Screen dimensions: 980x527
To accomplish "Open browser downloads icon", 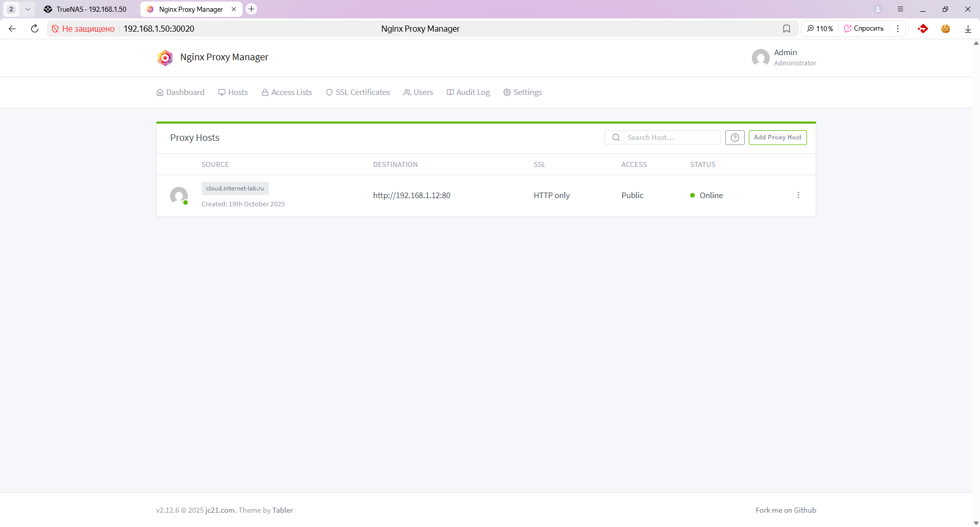I will 968,29.
